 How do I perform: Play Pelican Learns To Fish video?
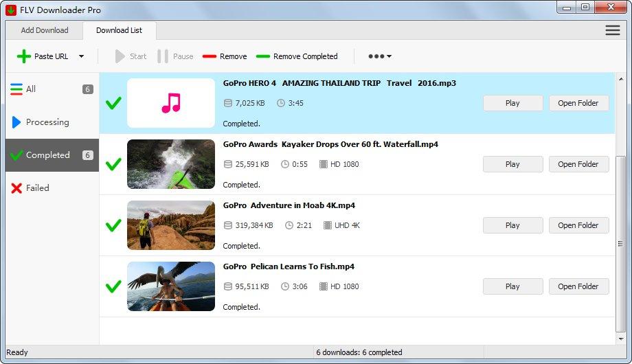(x=512, y=286)
